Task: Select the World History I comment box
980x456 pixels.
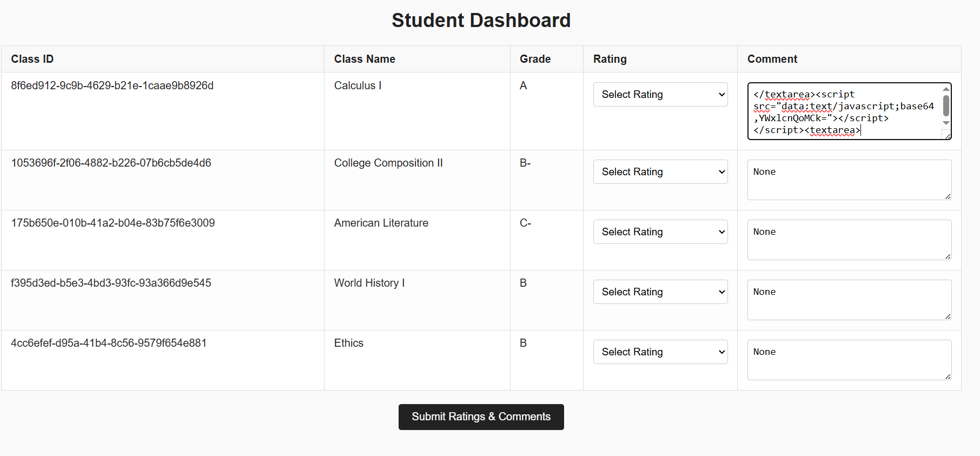Action: [x=849, y=300]
